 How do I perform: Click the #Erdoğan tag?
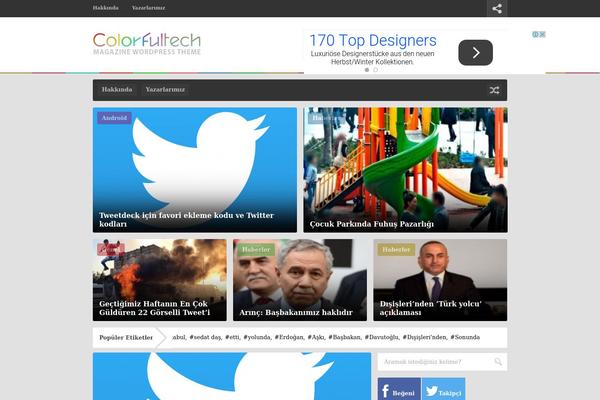pyautogui.click(x=289, y=337)
